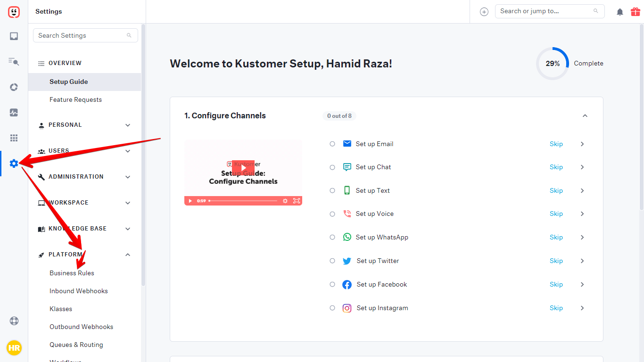644x362 pixels.
Task: Open Outbound Webhooks under Platform
Action: pos(82,327)
